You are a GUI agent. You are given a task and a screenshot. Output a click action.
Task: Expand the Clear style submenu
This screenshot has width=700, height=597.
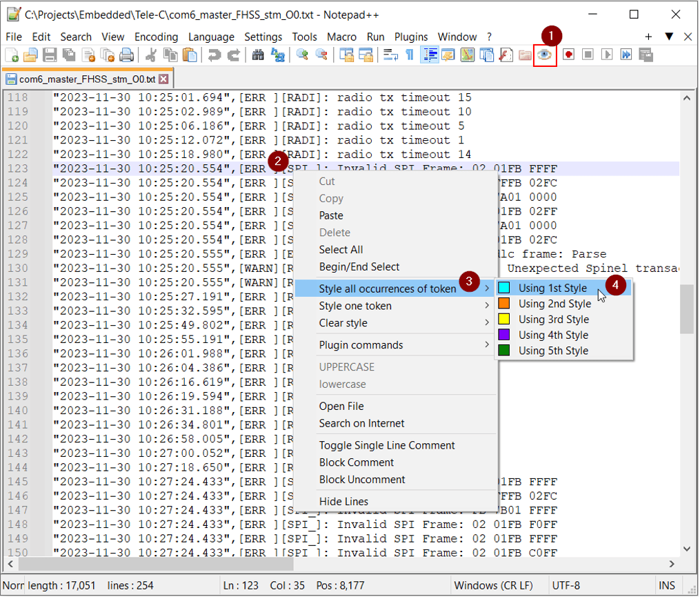click(396, 323)
